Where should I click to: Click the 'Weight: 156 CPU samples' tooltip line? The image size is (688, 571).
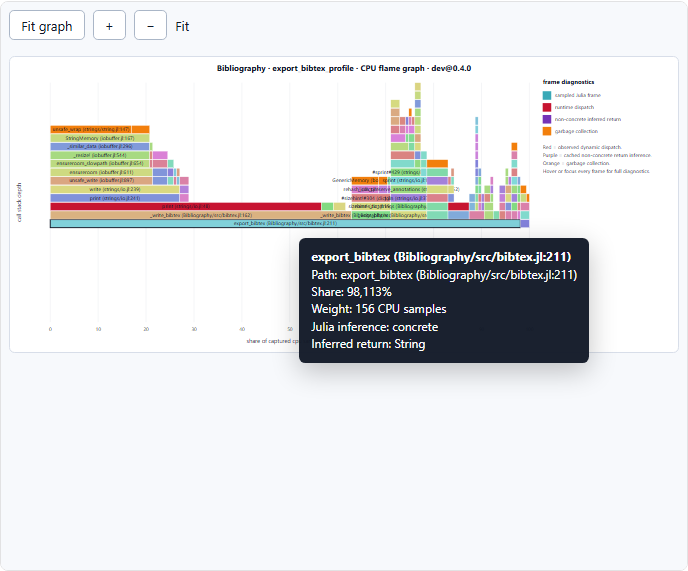379,309
